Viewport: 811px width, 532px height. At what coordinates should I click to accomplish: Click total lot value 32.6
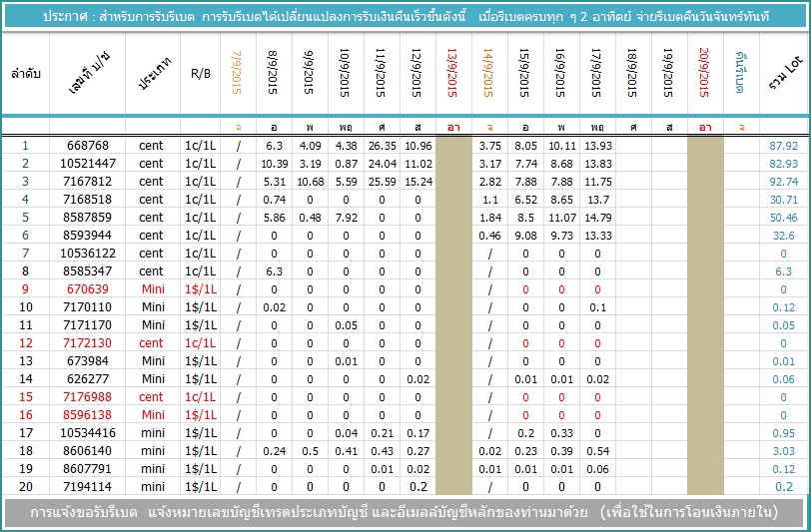[x=784, y=236]
